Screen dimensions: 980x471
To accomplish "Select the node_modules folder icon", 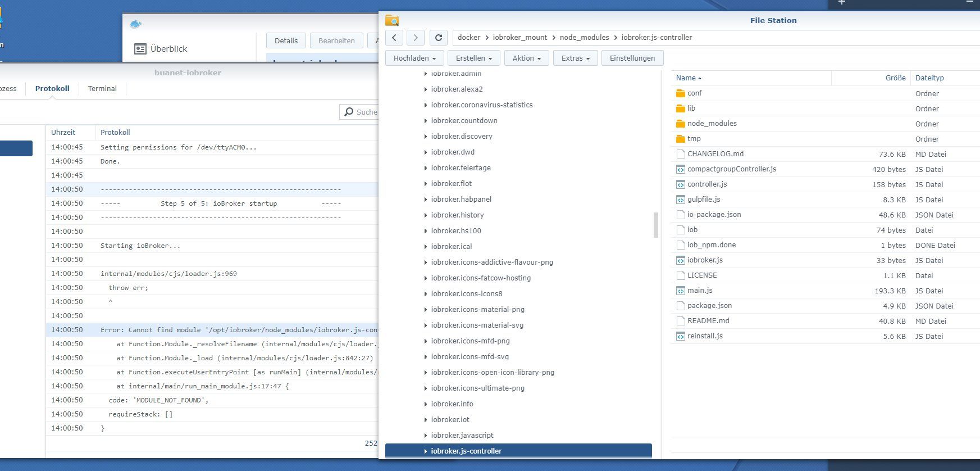I will point(681,124).
